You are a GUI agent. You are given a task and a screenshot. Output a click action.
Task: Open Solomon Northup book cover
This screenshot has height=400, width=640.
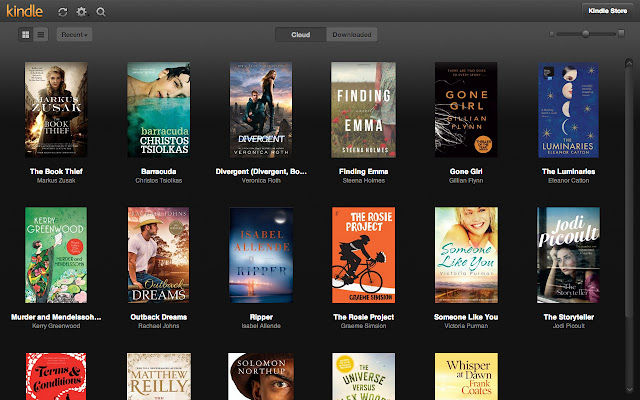click(261, 376)
